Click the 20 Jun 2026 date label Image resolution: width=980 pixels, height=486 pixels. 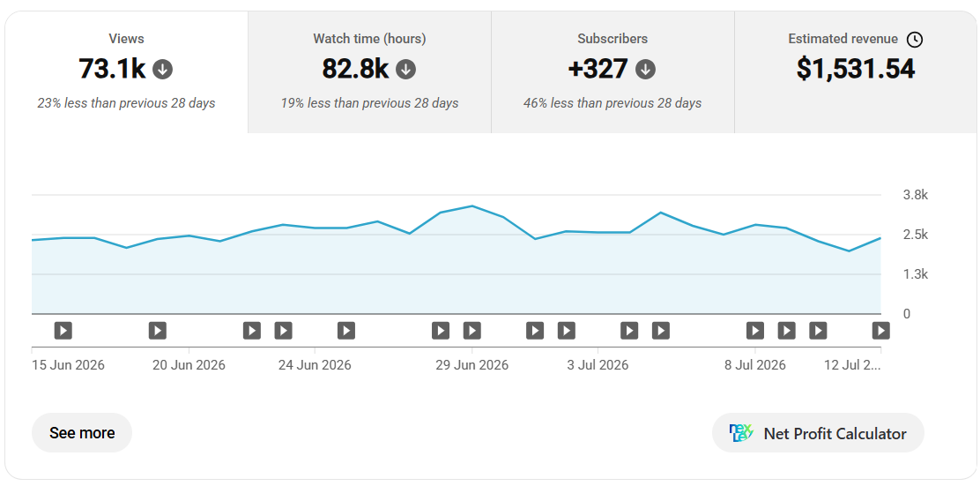click(x=189, y=364)
